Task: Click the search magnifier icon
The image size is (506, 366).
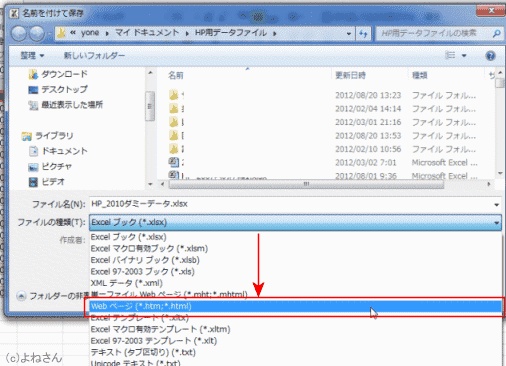Action: click(x=496, y=33)
